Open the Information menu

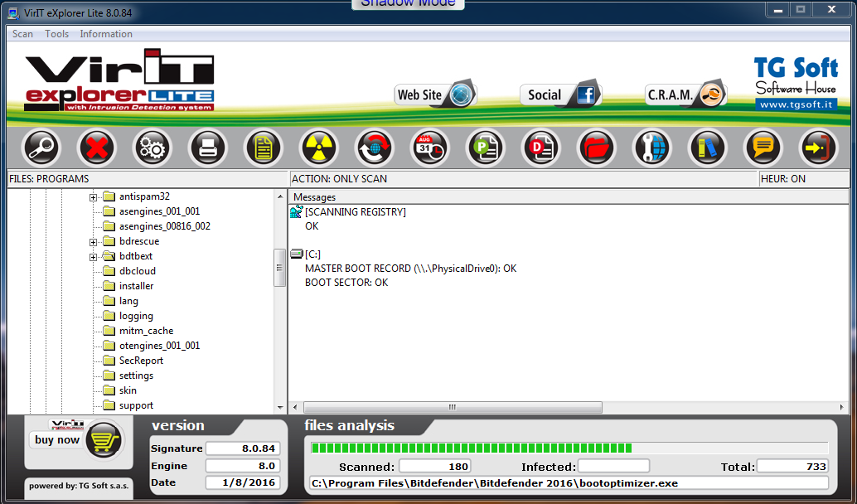(106, 34)
